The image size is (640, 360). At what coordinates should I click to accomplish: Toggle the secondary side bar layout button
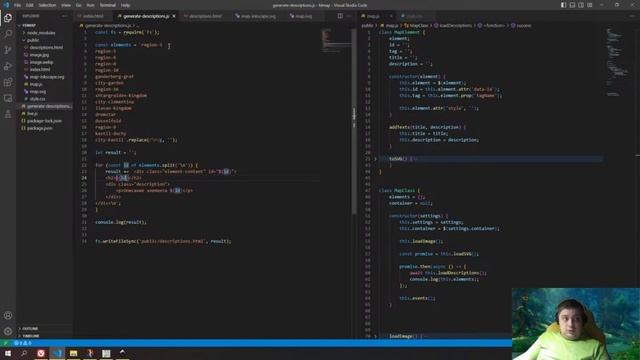click(581, 5)
